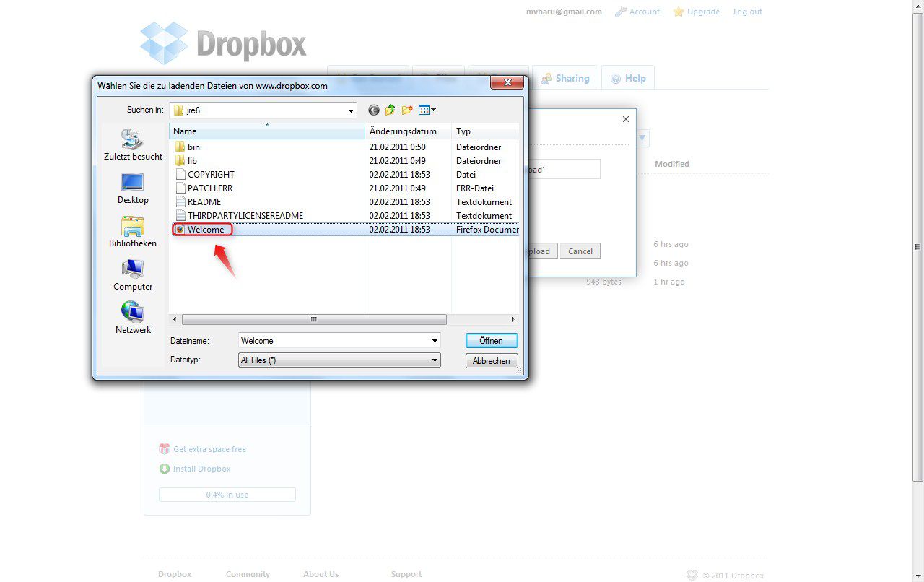The width and height of the screenshot is (924, 582).
Task: Select the bin folder
Action: [x=188, y=147]
